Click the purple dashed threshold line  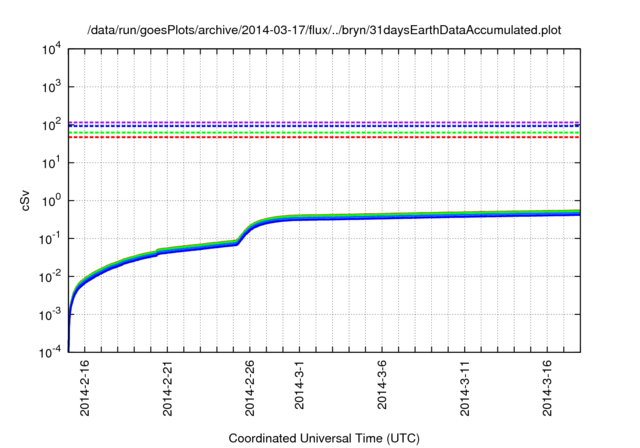click(324, 122)
